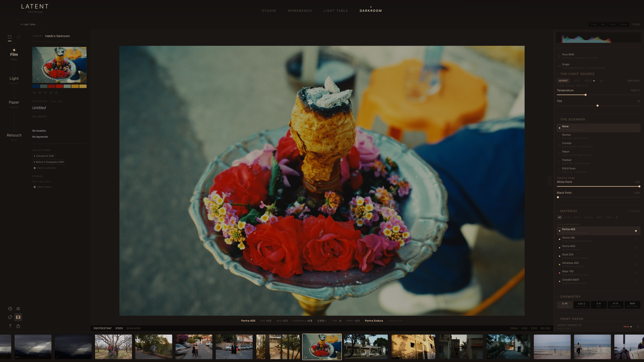This screenshot has width=644, height=362.
Task: Click the tag keyword icon
Action: click(10, 317)
